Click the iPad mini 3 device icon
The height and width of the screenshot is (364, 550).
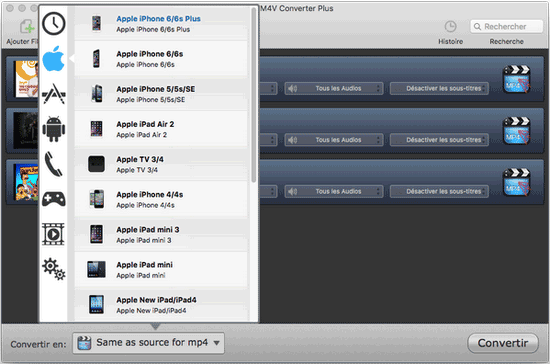click(x=96, y=234)
